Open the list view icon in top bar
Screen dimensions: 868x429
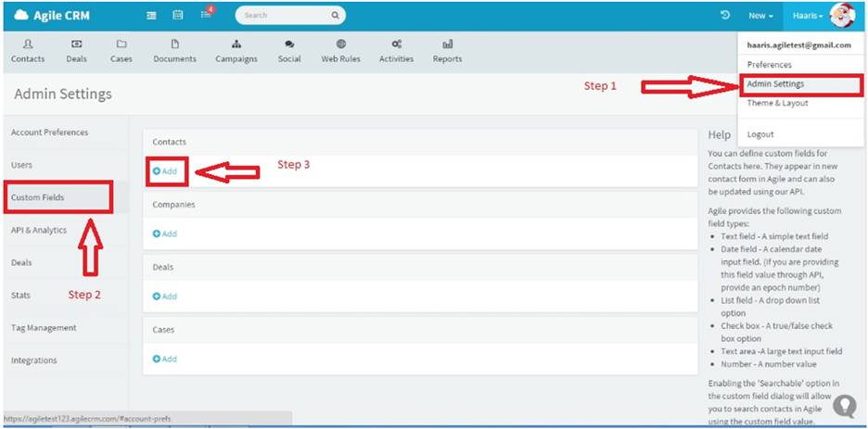151,16
